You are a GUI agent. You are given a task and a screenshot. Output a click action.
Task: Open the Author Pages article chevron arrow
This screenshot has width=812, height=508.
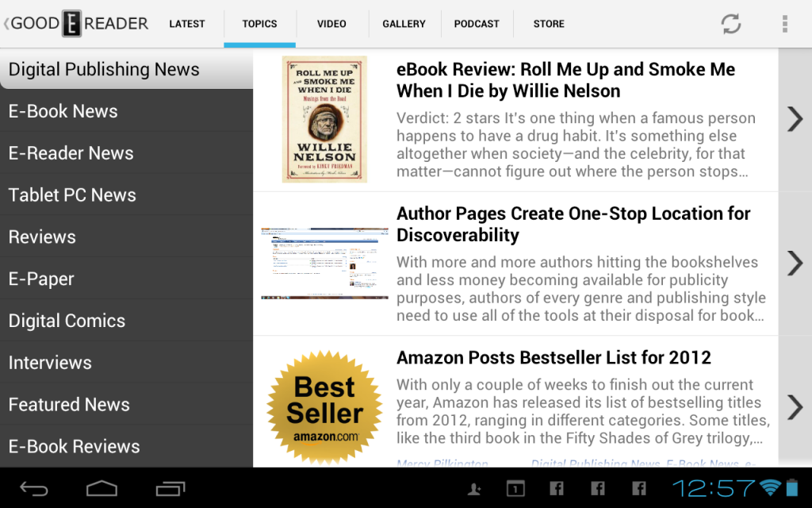[x=795, y=264]
